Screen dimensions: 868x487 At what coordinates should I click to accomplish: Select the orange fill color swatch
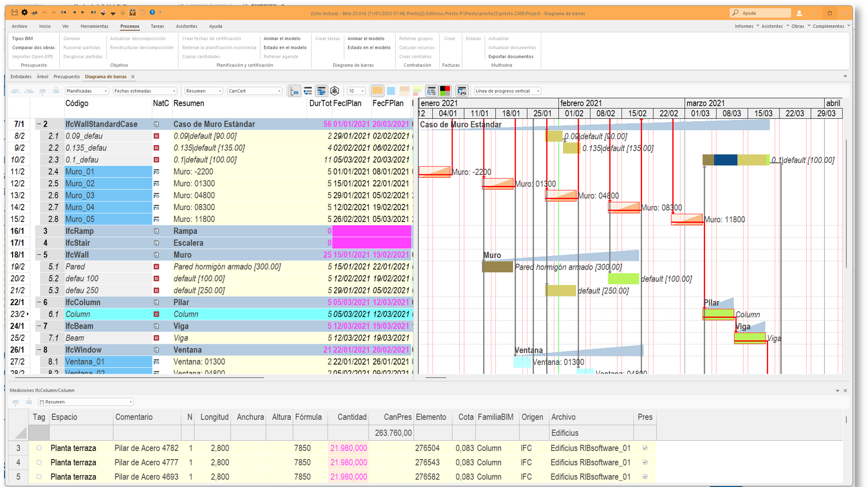tap(377, 90)
